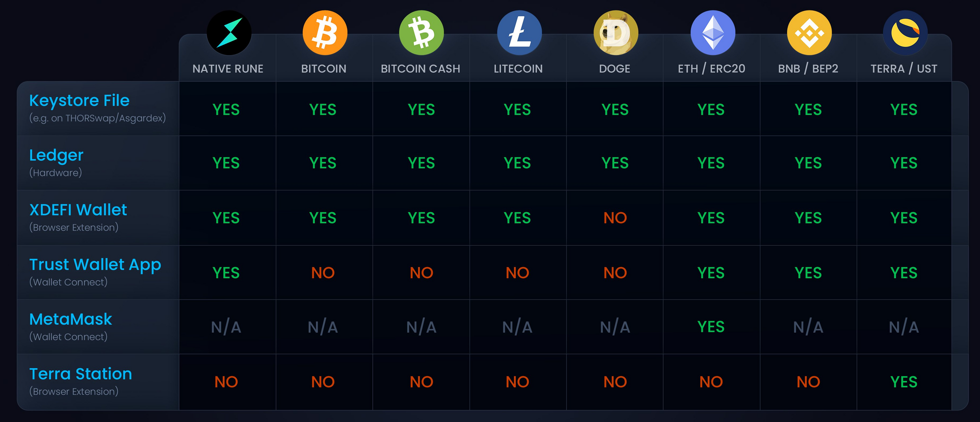Click the ETH / ERC20 column header
The width and height of the screenshot is (980, 422).
click(x=712, y=68)
